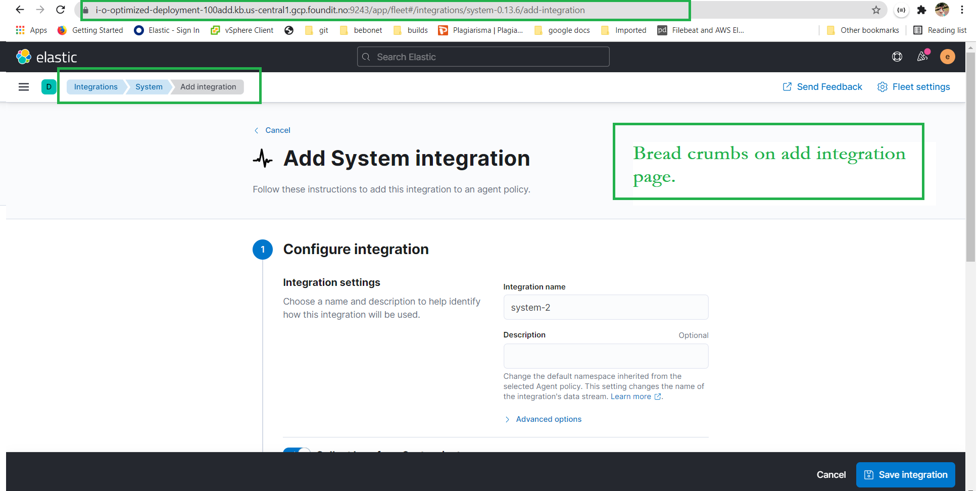Viewport: 980px width, 491px height.
Task: Open the builds bookmarks folder
Action: (x=411, y=30)
